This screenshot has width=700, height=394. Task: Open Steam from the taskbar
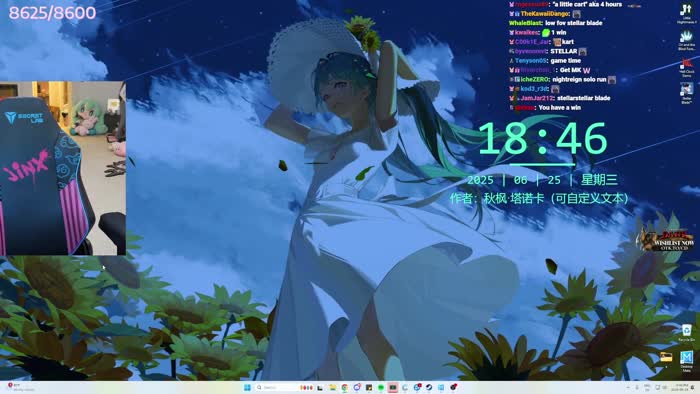pos(429,387)
